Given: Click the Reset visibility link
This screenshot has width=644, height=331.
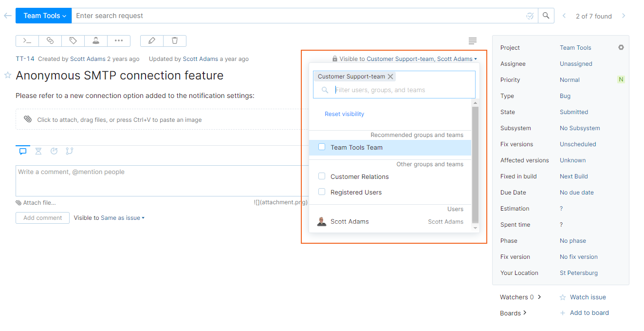Looking at the screenshot, I should pos(344,114).
